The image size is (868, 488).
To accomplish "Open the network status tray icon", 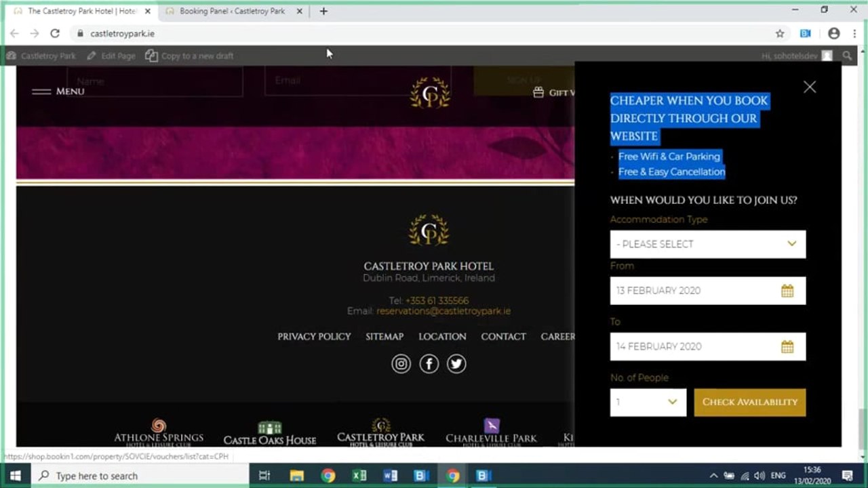I will point(745,476).
